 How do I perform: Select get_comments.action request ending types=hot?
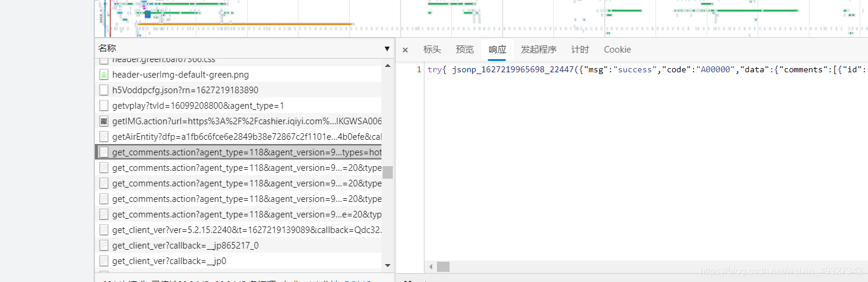[238, 152]
